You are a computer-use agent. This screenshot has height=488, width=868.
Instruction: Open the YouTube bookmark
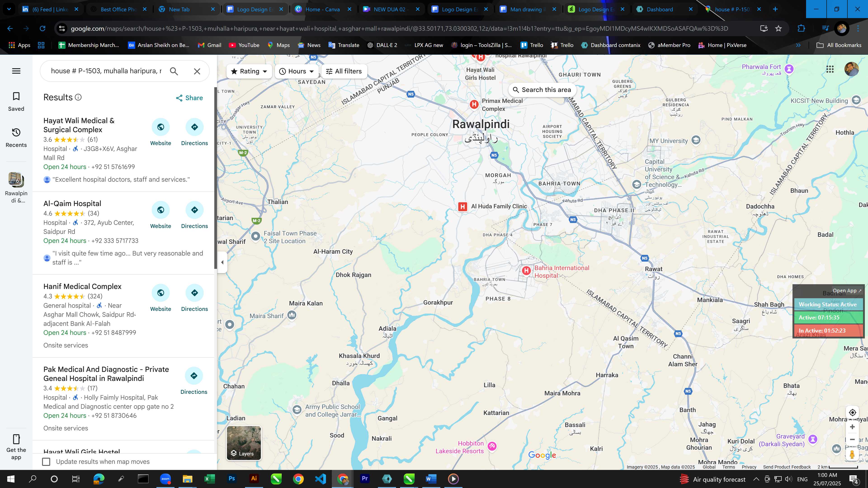coord(244,45)
